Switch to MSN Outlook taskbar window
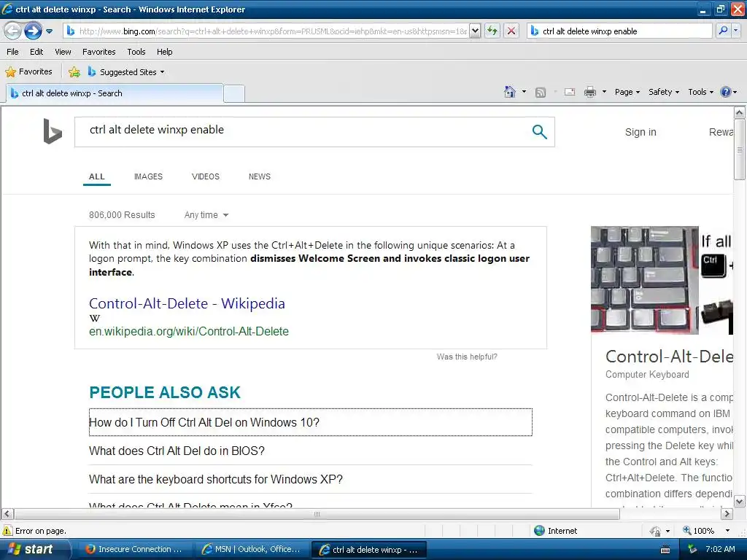The height and width of the screenshot is (560, 747). click(252, 549)
